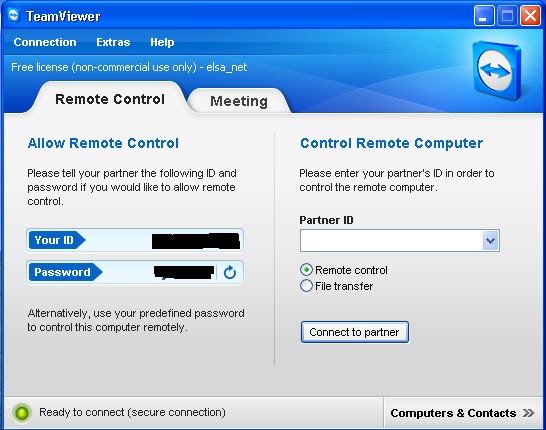Click the large TeamViewer logo
Image resolution: width=546 pixels, height=430 pixels.
click(497, 70)
